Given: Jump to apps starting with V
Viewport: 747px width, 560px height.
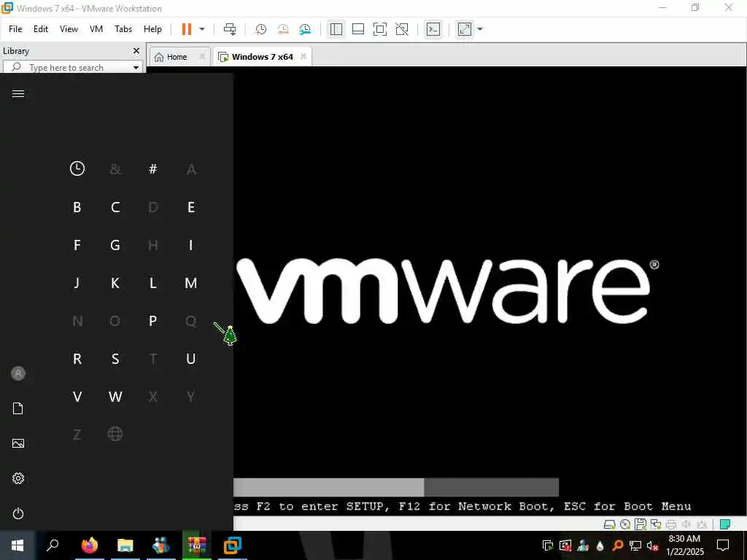Looking at the screenshot, I should pyautogui.click(x=77, y=397).
